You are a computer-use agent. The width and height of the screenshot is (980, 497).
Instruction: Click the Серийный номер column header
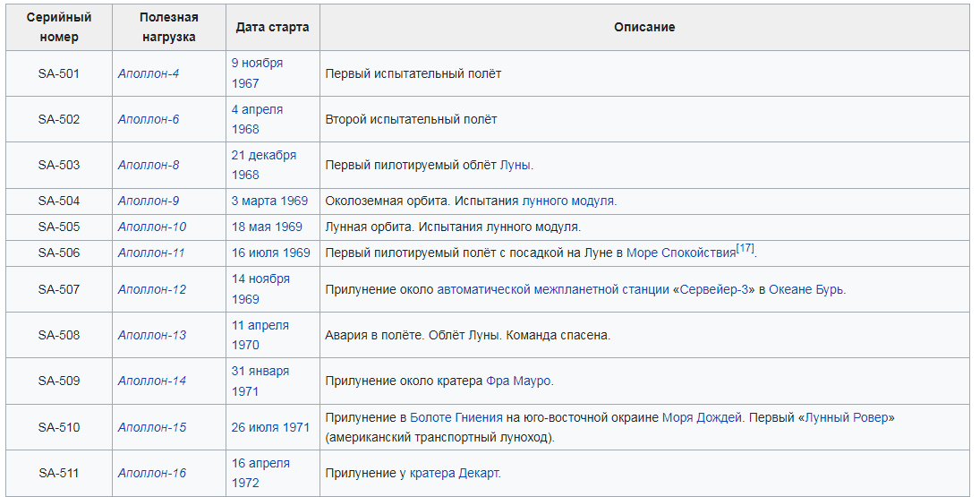coord(59,28)
